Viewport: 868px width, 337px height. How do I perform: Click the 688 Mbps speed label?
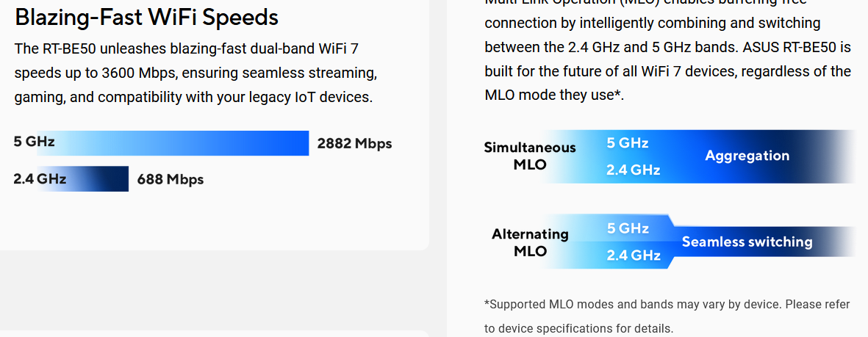pyautogui.click(x=167, y=179)
